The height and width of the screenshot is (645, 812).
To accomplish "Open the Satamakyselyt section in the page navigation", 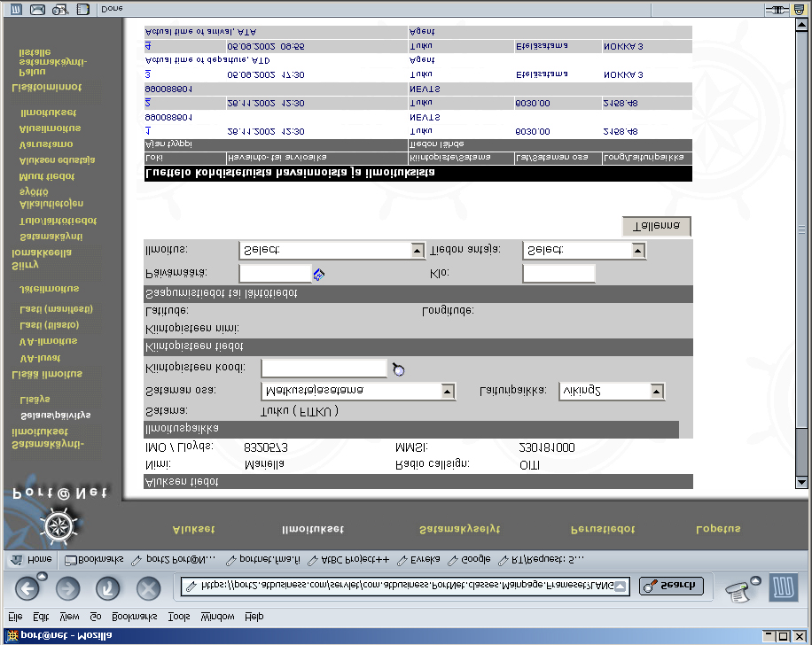I will [460, 529].
